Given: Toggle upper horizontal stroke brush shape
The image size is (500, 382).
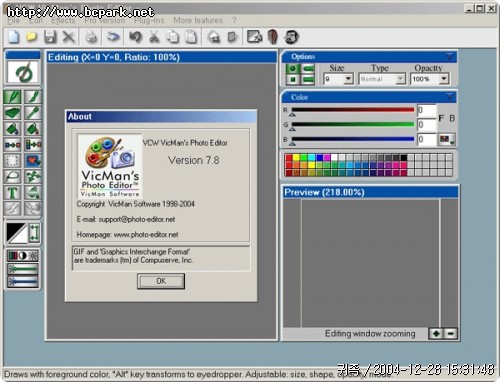Looking at the screenshot, I should (308, 69).
